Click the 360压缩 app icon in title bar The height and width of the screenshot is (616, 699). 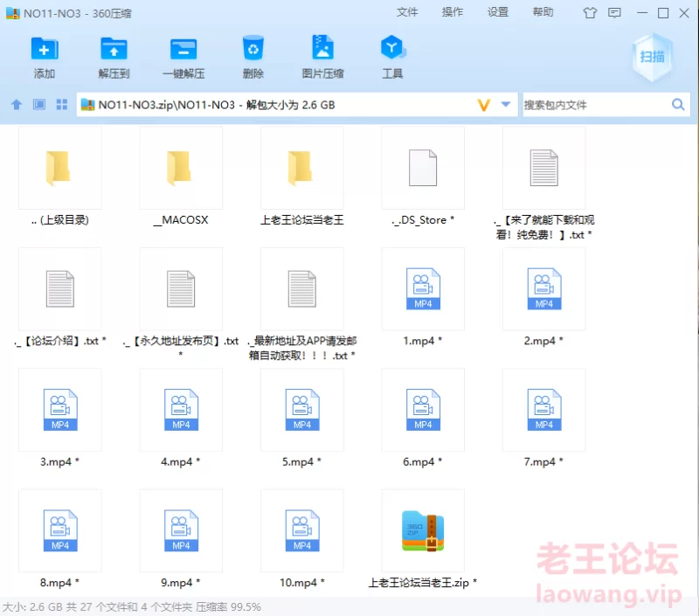pos(12,13)
